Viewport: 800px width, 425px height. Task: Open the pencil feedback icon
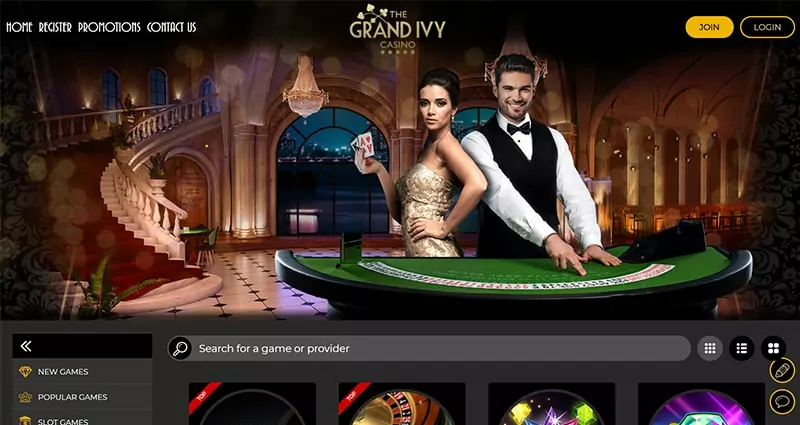[x=782, y=370]
